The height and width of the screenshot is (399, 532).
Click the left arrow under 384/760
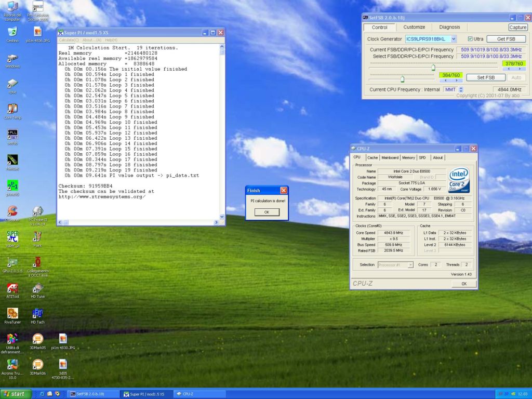[445, 81]
